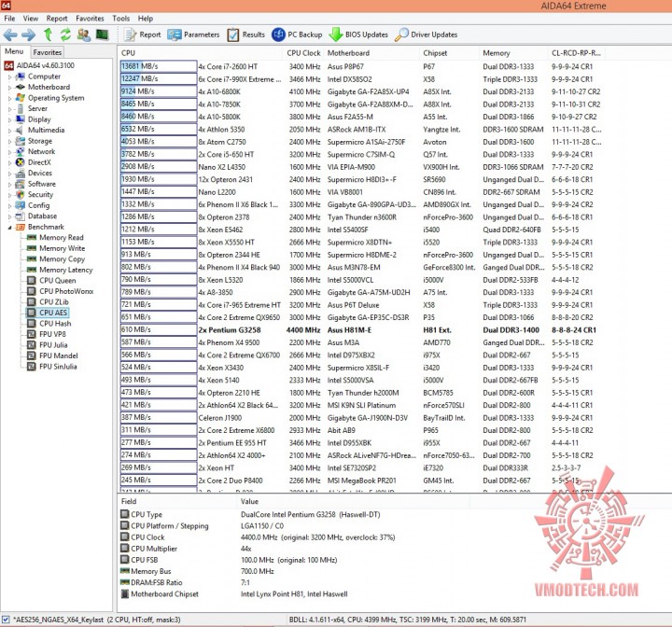Open PC Backup
This screenshot has height=627, width=672.
click(297, 35)
